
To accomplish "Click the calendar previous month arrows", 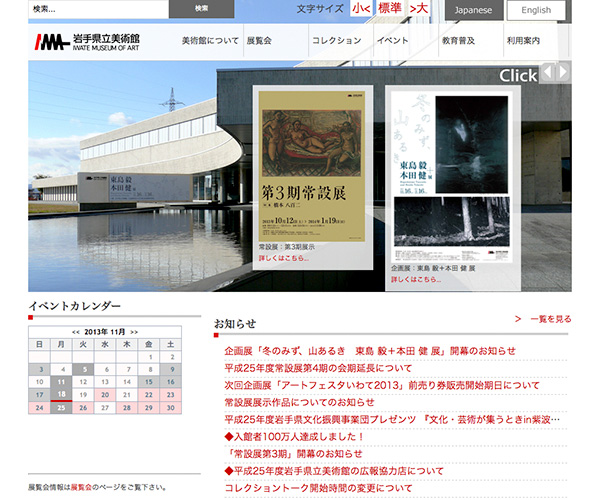I will coord(75,331).
